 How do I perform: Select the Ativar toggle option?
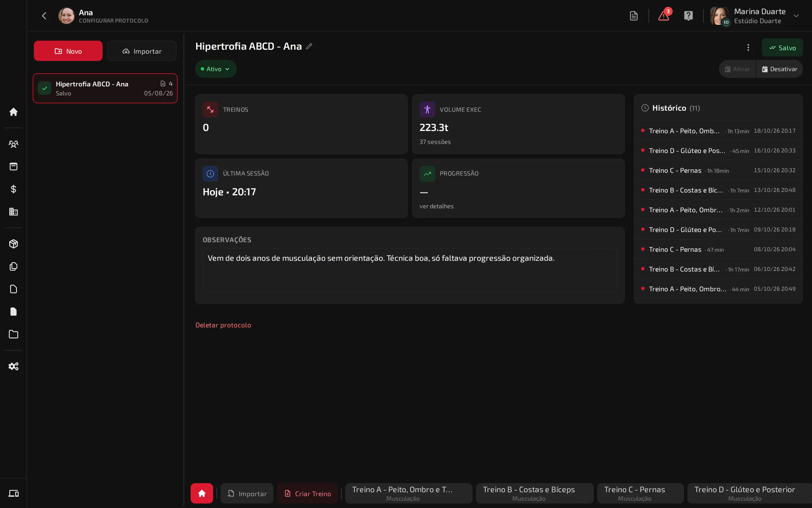(x=737, y=69)
